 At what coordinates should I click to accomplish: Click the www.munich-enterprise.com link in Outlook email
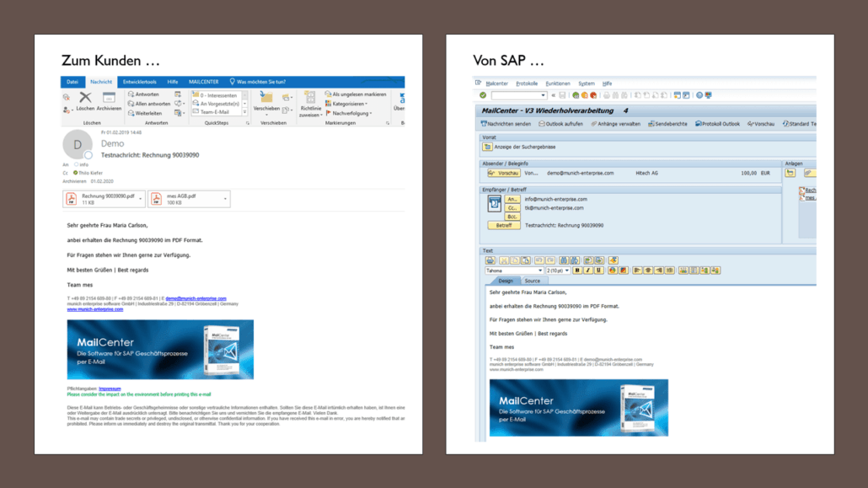(94, 309)
